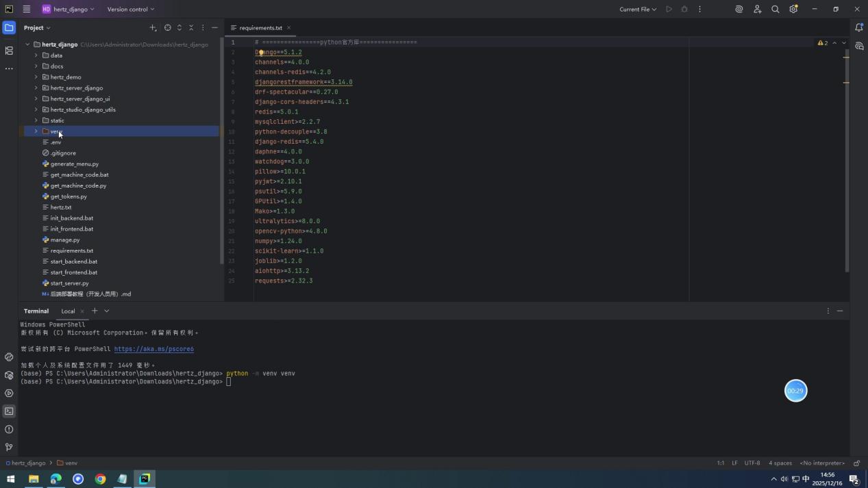Image resolution: width=868 pixels, height=488 pixels.
Task: Start a Code With Me session
Action: pyautogui.click(x=757, y=9)
